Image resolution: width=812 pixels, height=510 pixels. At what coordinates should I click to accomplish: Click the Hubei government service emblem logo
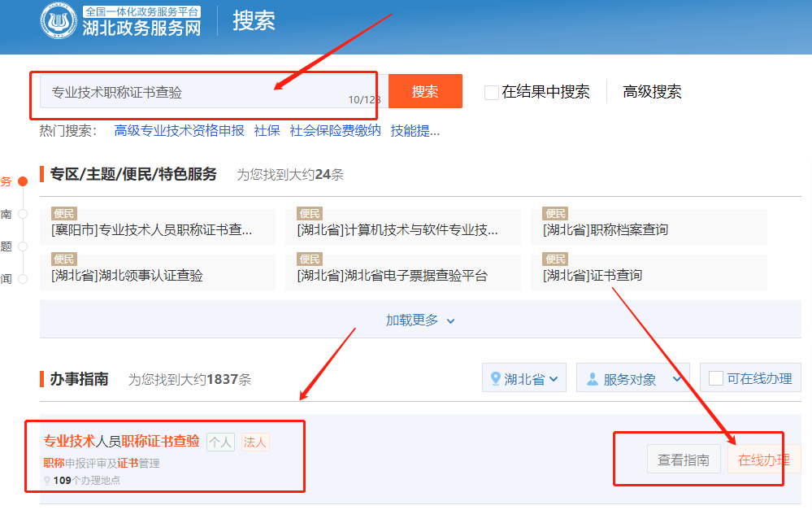point(59,20)
